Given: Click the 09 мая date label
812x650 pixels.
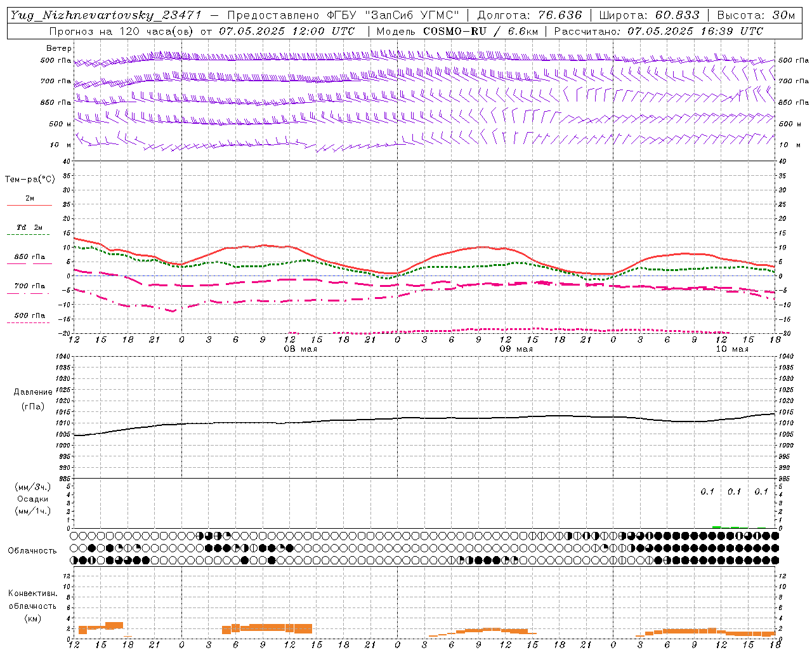Looking at the screenshot, I should coord(516,349).
